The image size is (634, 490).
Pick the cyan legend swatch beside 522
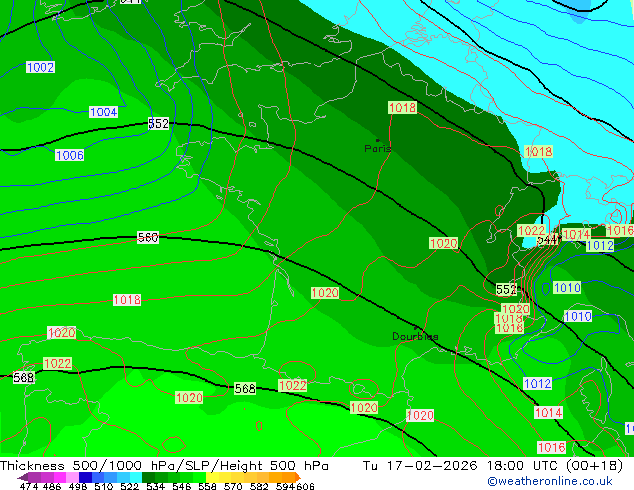(136, 477)
